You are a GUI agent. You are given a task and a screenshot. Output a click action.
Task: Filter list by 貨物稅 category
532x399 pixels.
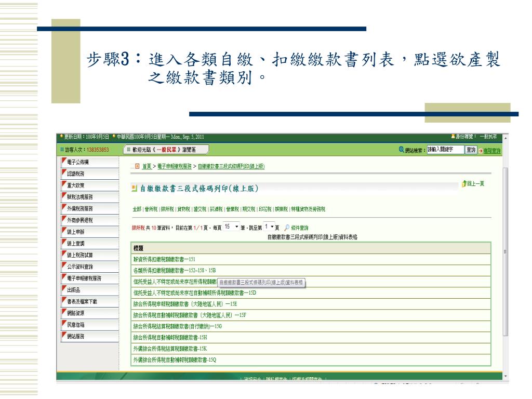pyautogui.click(x=183, y=209)
